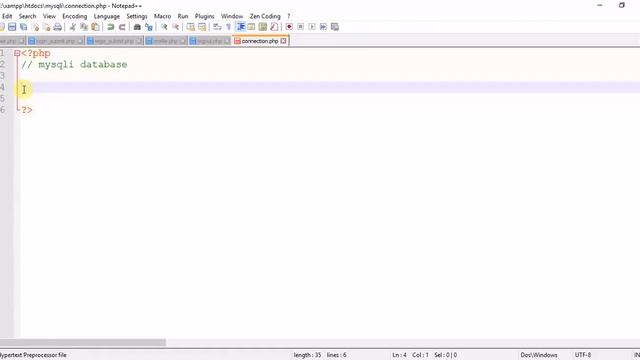Open the Run menu
Image resolution: width=640 pixels, height=360 pixels.
pyautogui.click(x=183, y=16)
